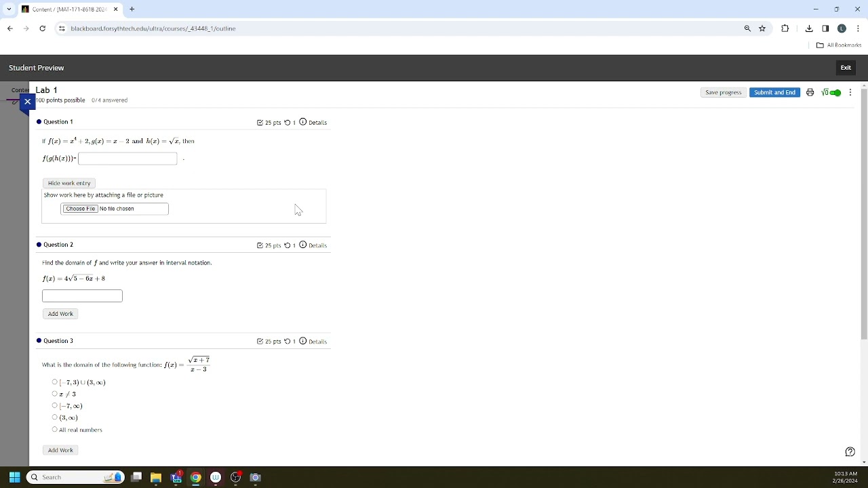Toggle the Chrome side panel icon
The width and height of the screenshot is (868, 488).
click(825, 28)
